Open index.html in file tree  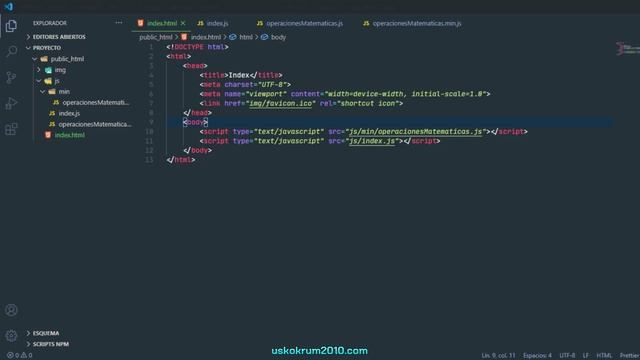point(70,135)
